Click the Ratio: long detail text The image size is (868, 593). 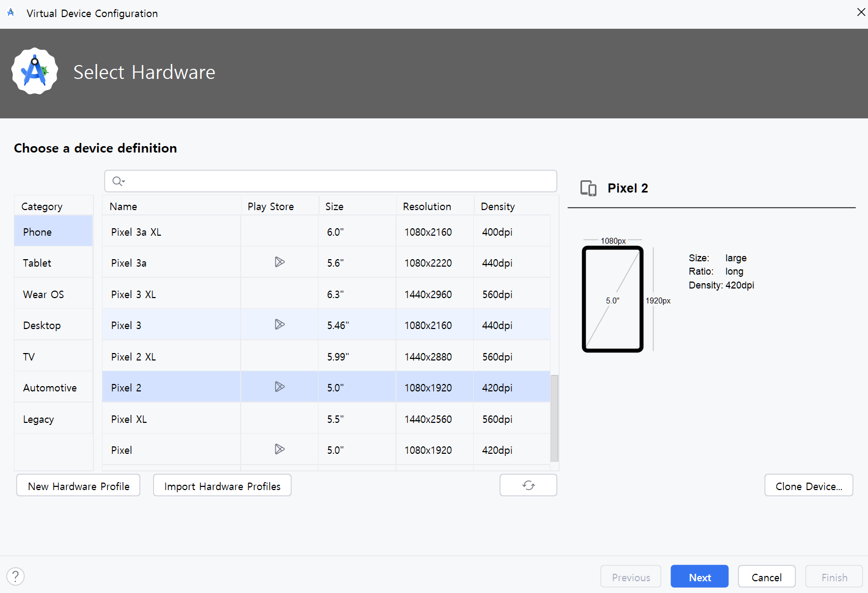pos(716,271)
